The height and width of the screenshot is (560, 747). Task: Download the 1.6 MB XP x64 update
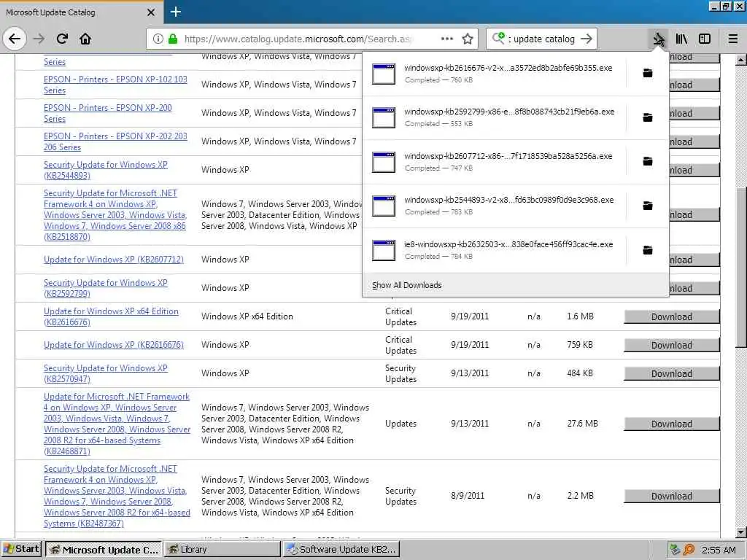[672, 316]
